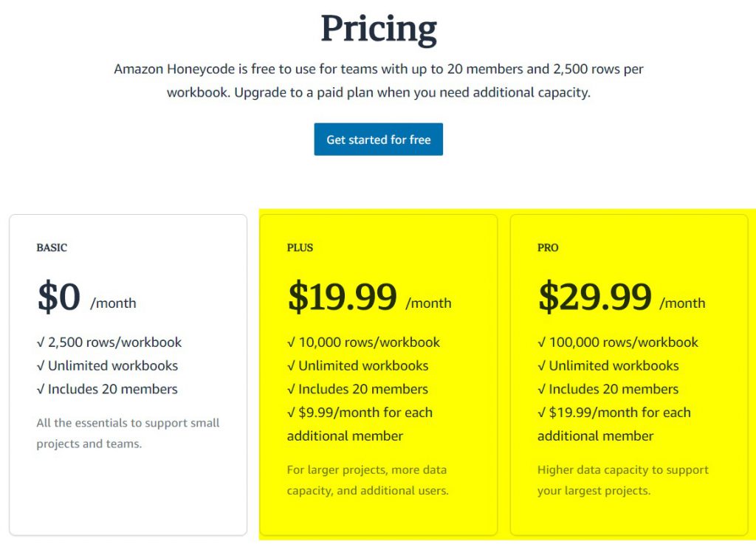The height and width of the screenshot is (544, 756).
Task: Click checkmark beside $9.99/month additional member
Action: coord(291,413)
